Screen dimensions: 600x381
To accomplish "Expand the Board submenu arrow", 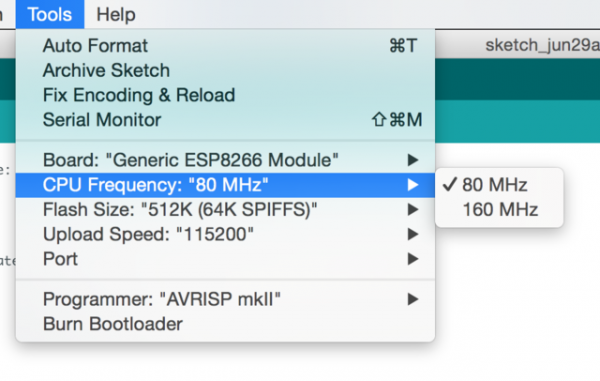I will tap(412, 160).
